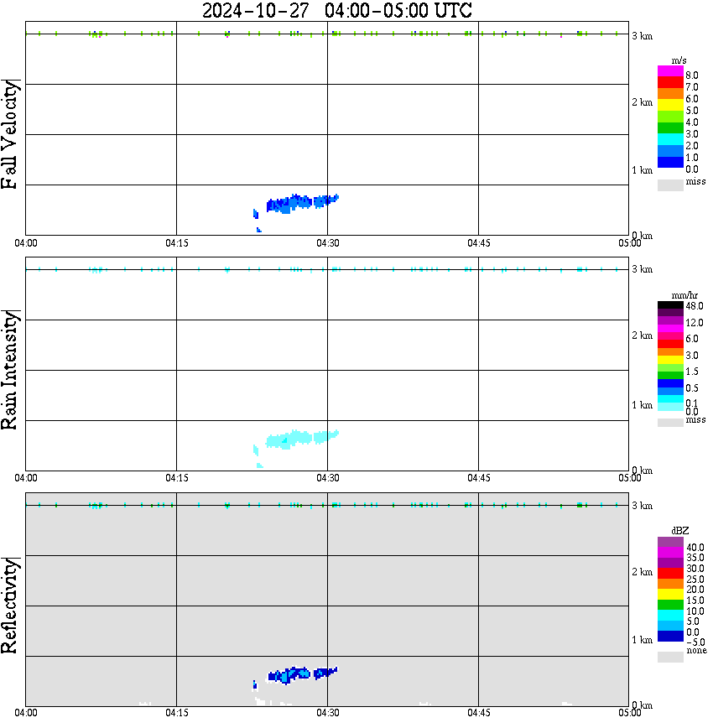Select the cyan 2.0 m/s legend swatch
Image resolution: width=713 pixels, height=728 pixels.
(670, 139)
